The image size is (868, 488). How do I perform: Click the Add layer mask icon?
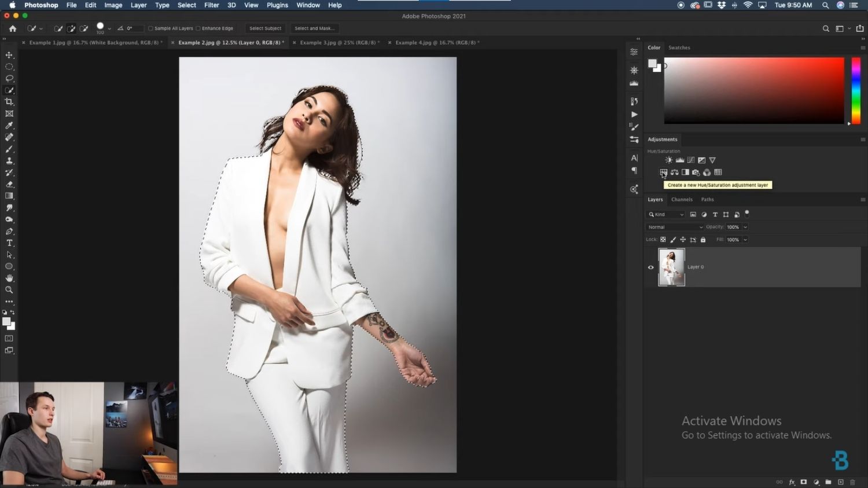[804, 482]
